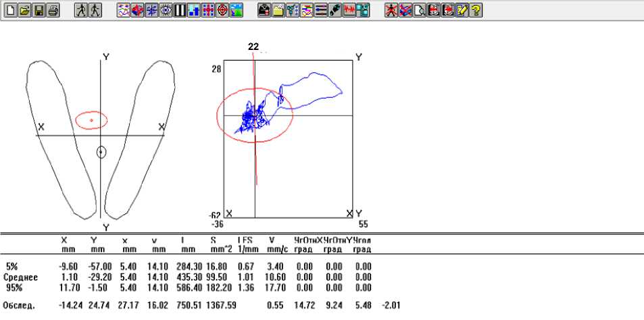644x320 pixels.
Task: Save using the floppy disk icon
Action: coord(39,10)
